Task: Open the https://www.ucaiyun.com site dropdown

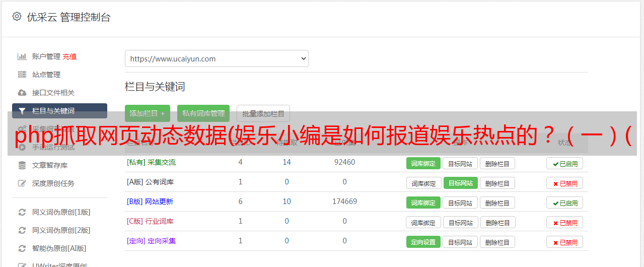Action: coord(217,58)
